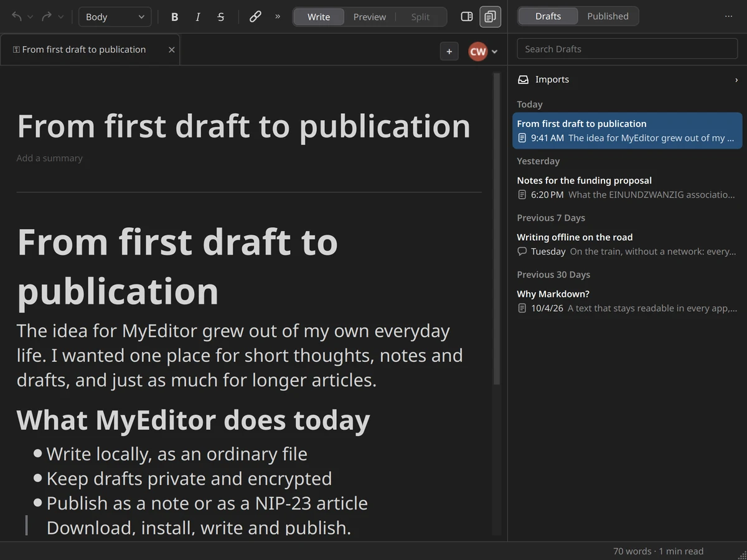Select draft 'From first draft to publication' in list

[x=627, y=131]
